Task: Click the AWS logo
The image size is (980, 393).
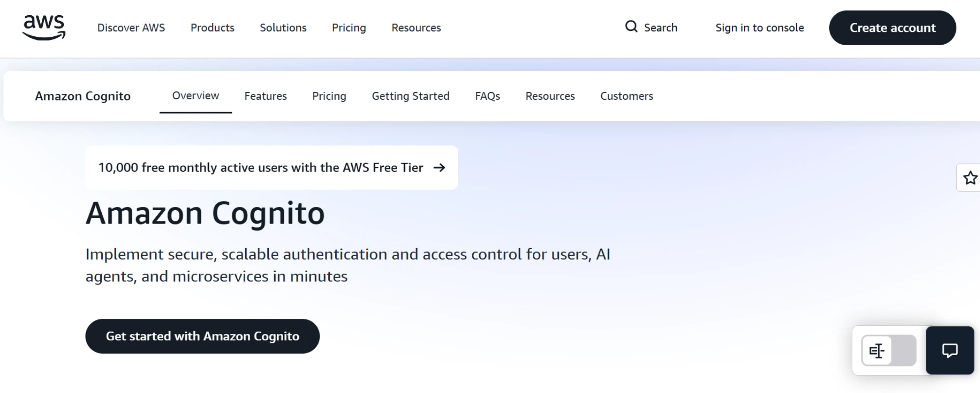Action: click(44, 28)
